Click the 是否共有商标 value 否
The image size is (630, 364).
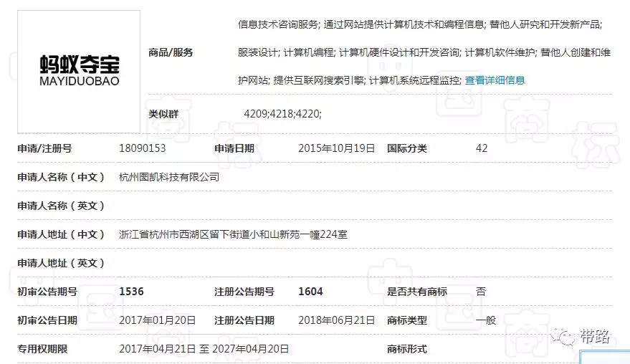[x=481, y=292]
